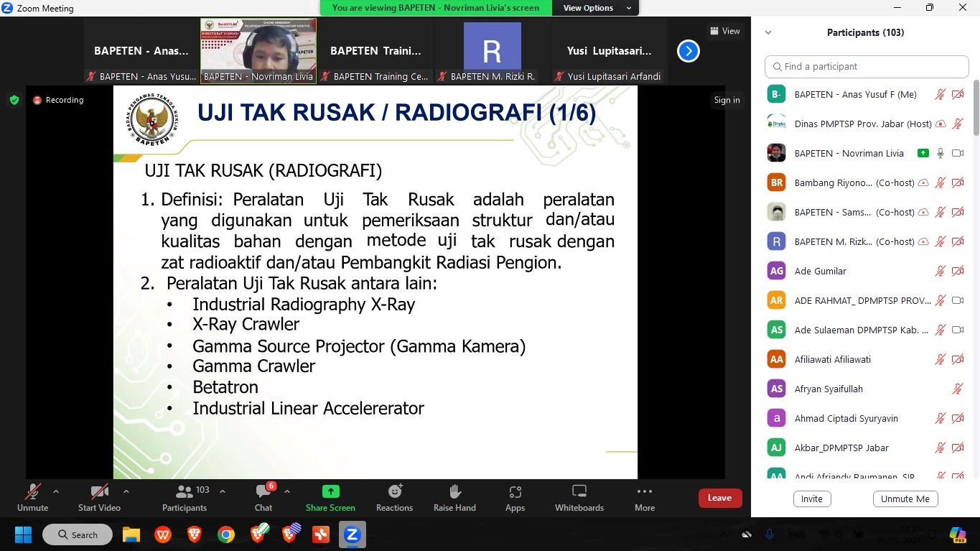Click the Unmute Me button
This screenshot has width=980, height=551.
pyautogui.click(x=905, y=499)
